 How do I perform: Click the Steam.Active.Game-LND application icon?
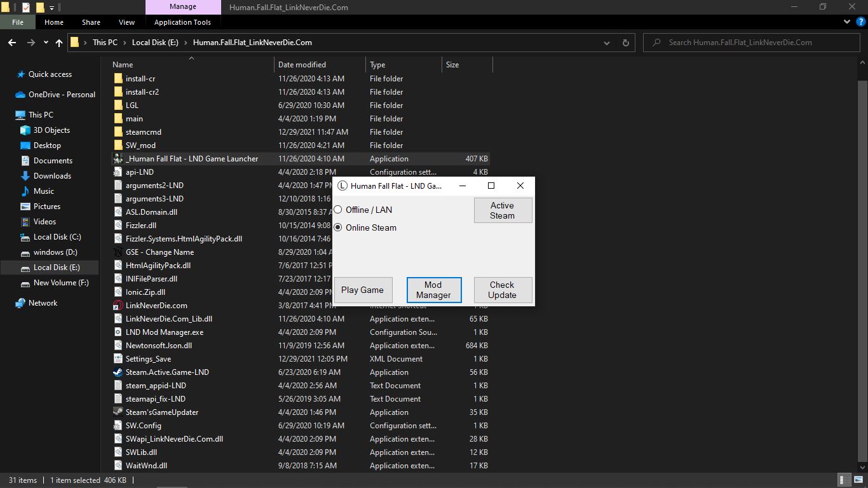tap(118, 372)
